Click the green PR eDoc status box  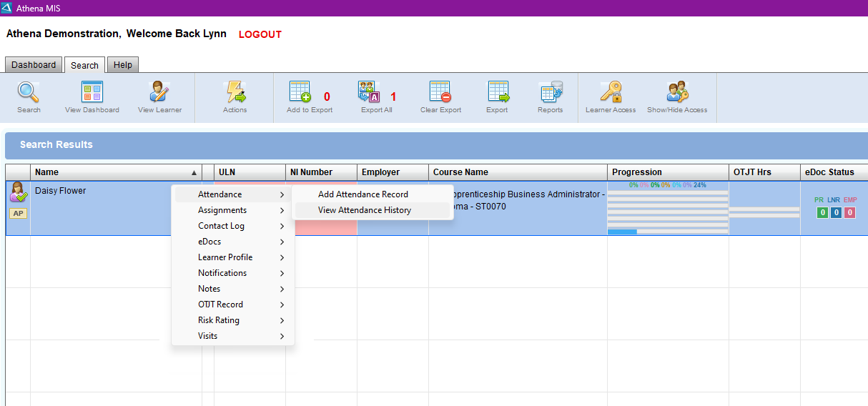pyautogui.click(x=822, y=212)
